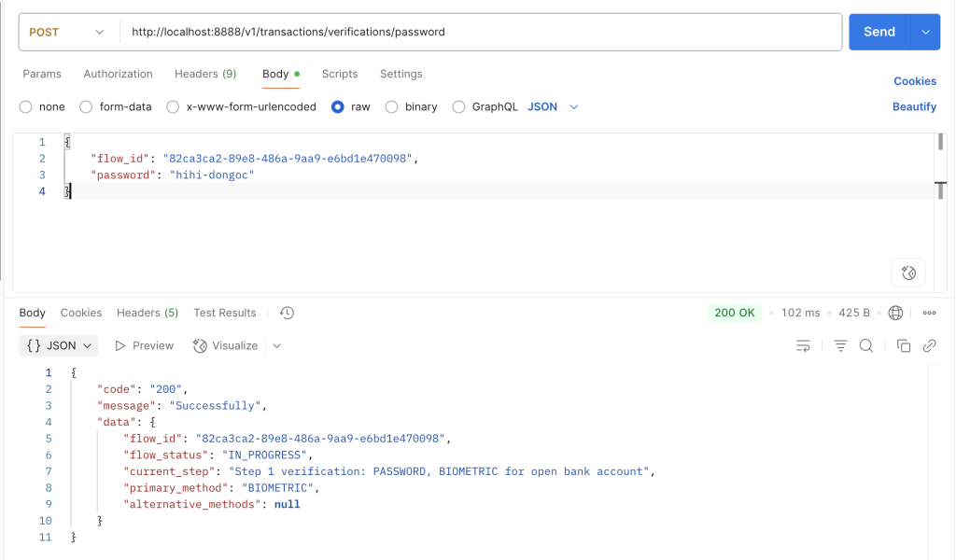Search the response body with magnifier icon
956x560 pixels.
click(x=865, y=346)
